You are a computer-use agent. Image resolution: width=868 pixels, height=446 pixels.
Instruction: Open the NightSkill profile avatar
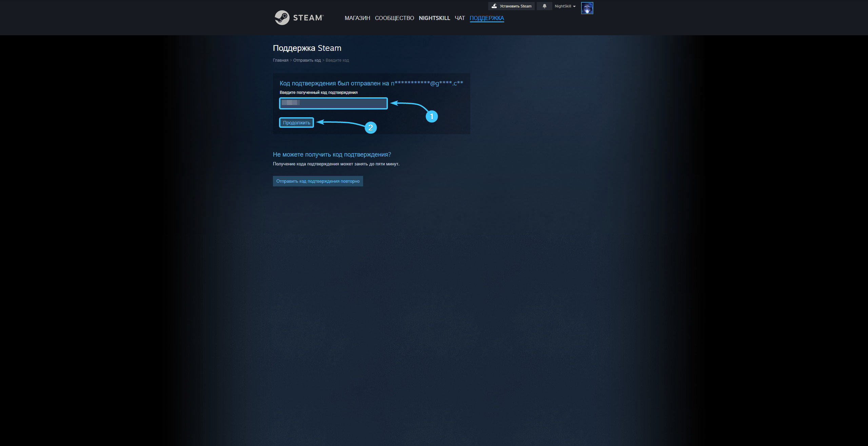587,8
